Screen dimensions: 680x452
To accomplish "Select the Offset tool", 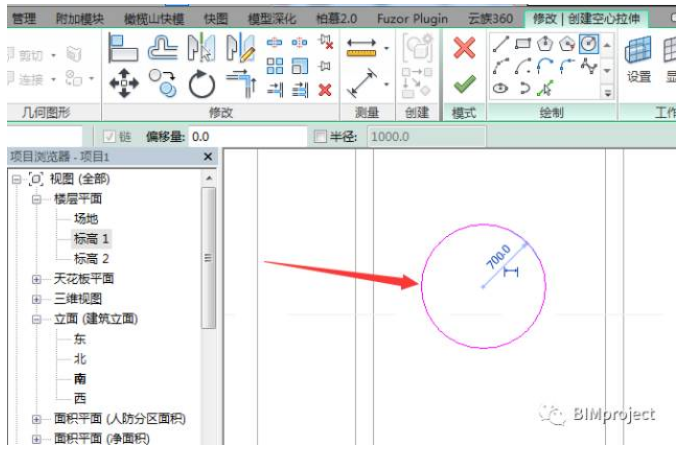I will click(x=162, y=48).
